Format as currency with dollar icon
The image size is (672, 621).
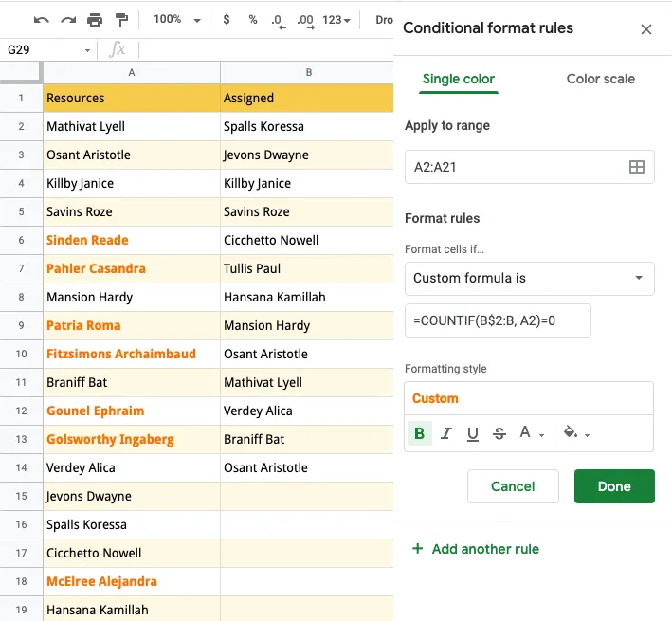tap(227, 19)
